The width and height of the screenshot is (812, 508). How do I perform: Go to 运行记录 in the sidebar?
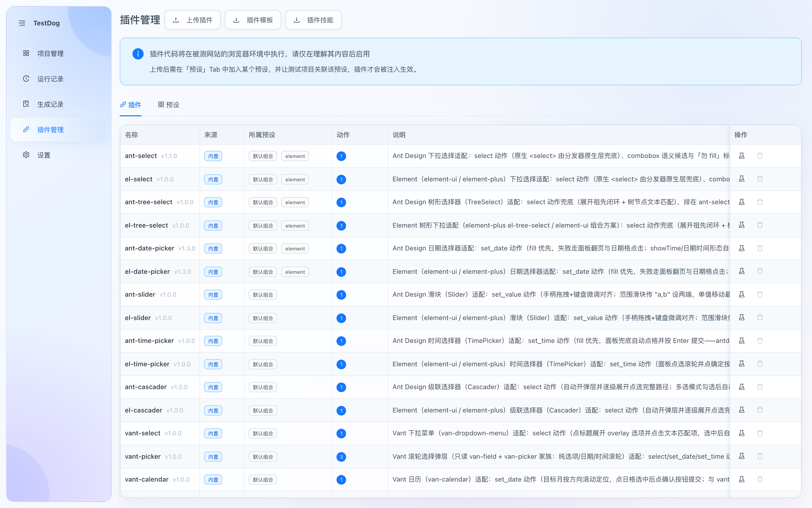click(59, 79)
